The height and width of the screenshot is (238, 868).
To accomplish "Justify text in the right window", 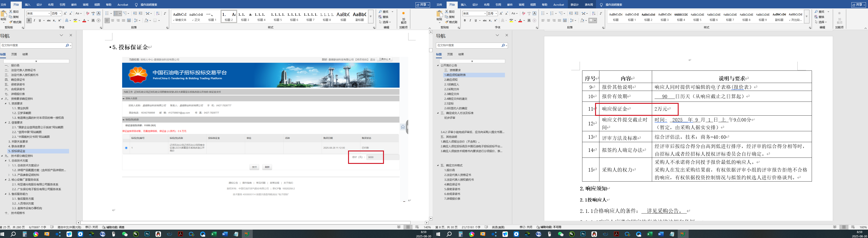I will click(x=559, y=20).
